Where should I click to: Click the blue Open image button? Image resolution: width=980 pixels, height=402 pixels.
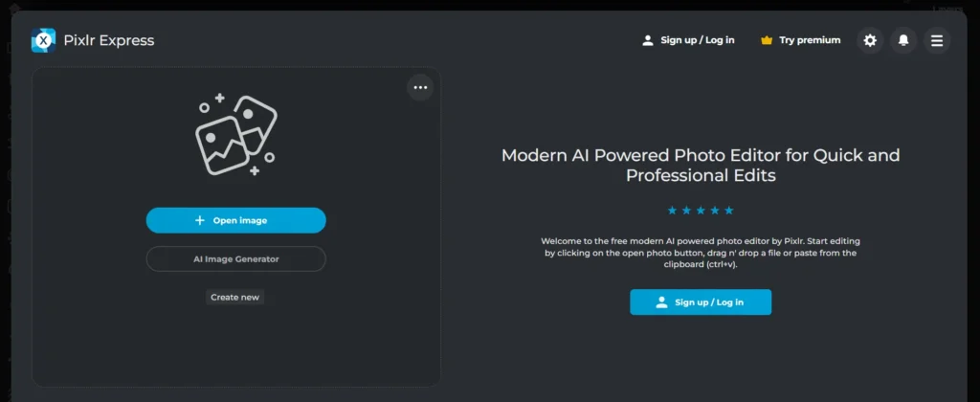[x=236, y=220]
